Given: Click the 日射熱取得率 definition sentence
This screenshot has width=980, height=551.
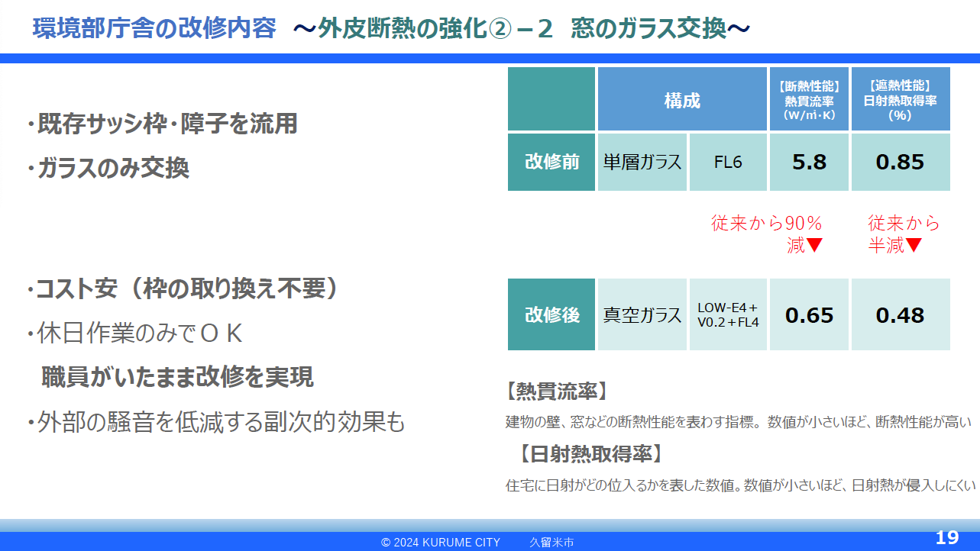Looking at the screenshot, I should point(740,485).
